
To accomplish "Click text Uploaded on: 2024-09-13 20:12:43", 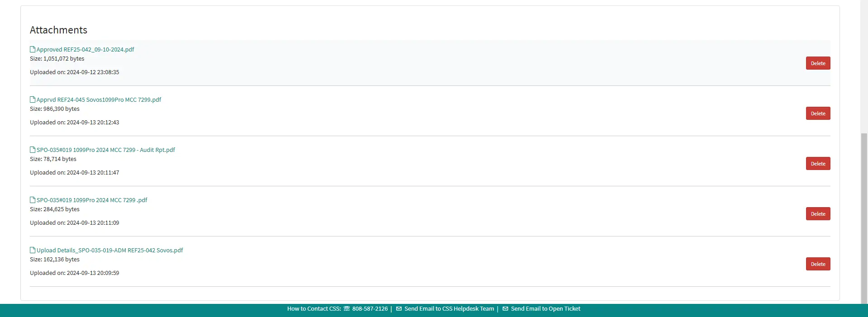I will [x=75, y=123].
